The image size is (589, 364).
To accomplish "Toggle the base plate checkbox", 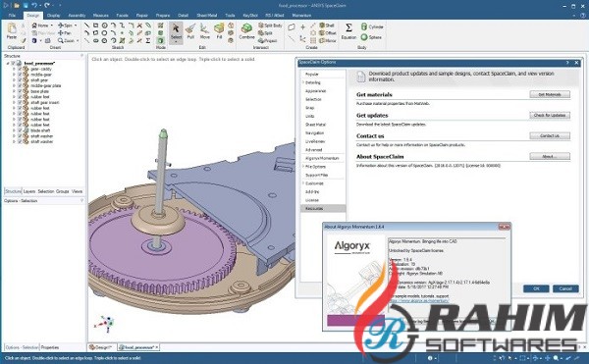I will click(x=20, y=91).
